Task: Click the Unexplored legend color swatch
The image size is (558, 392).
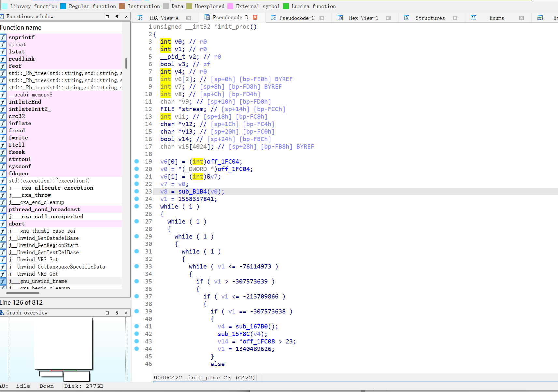Action: click(x=189, y=6)
